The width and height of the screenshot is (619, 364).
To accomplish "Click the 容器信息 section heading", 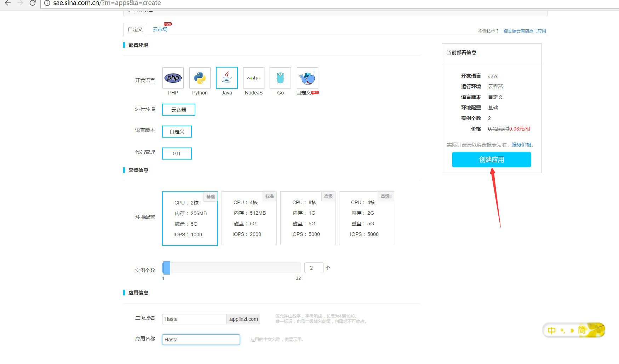I will click(138, 170).
